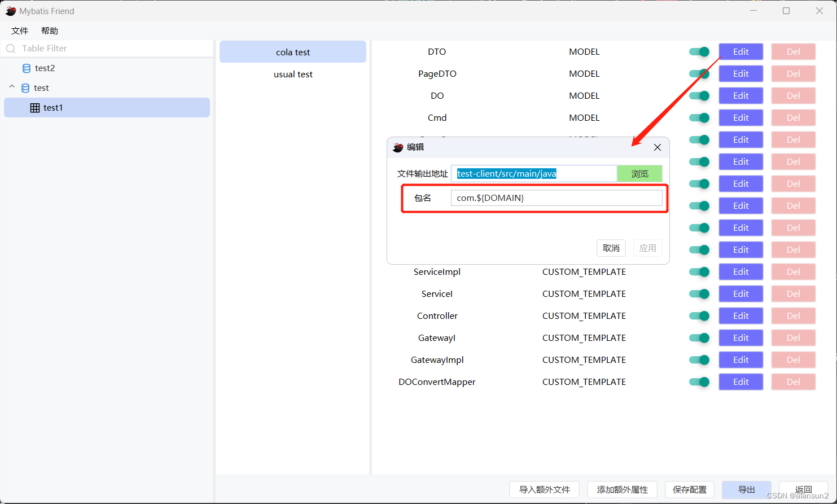Image resolution: width=837 pixels, height=504 pixels.
Task: Click CUSTOM_TEMPLATE in the Controller row
Action: [584, 316]
